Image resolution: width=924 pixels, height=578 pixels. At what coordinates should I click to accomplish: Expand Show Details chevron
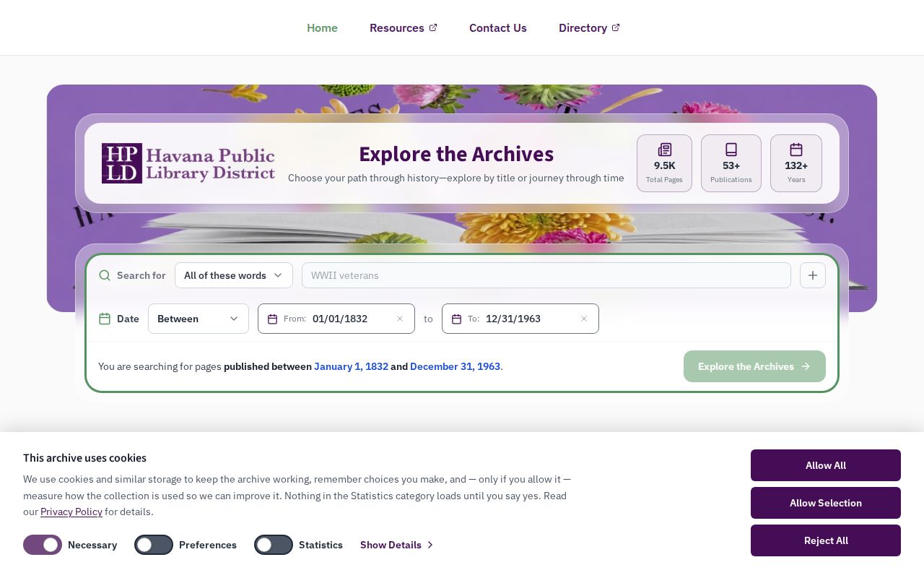[430, 545]
